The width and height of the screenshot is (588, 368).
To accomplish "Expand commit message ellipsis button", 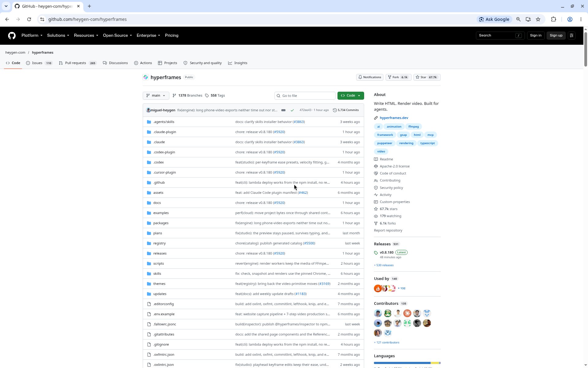I will tap(283, 110).
